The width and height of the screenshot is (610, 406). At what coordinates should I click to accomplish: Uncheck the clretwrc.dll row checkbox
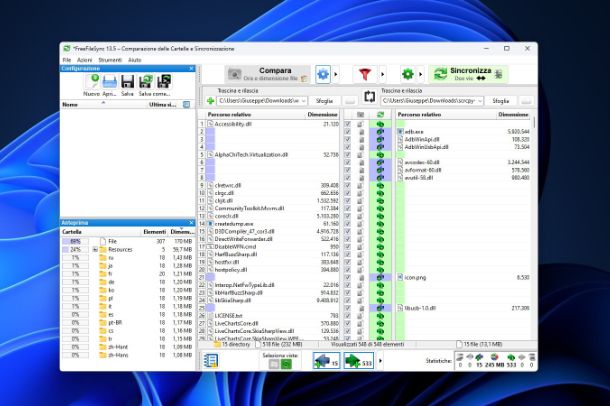(347, 186)
